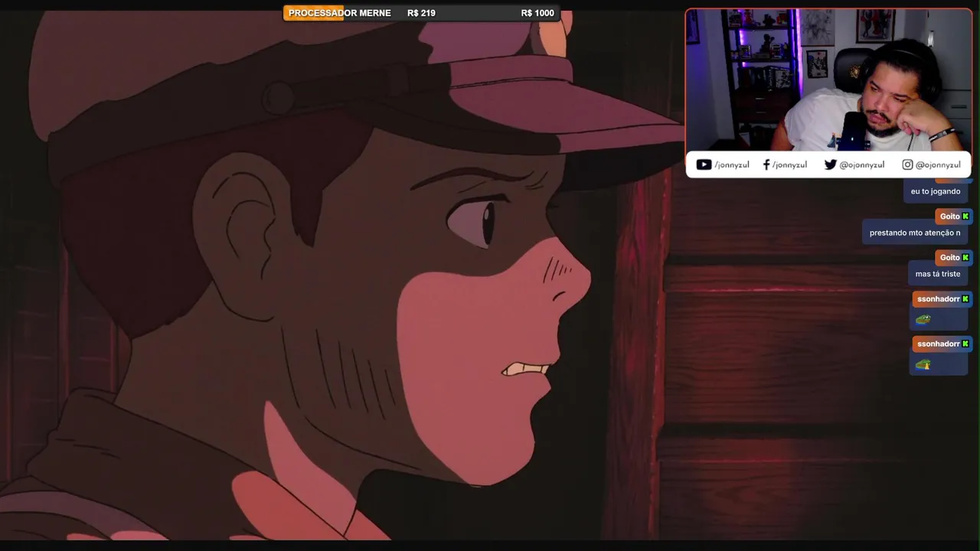
Task: Click the R$ 219 current amount
Action: [421, 13]
